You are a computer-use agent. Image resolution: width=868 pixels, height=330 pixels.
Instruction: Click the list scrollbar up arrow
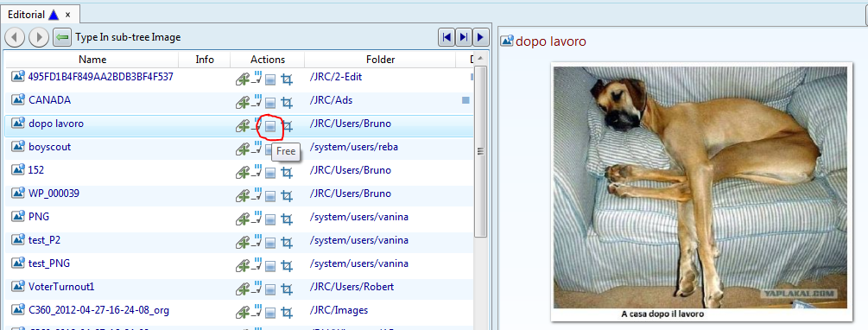pyautogui.click(x=481, y=59)
